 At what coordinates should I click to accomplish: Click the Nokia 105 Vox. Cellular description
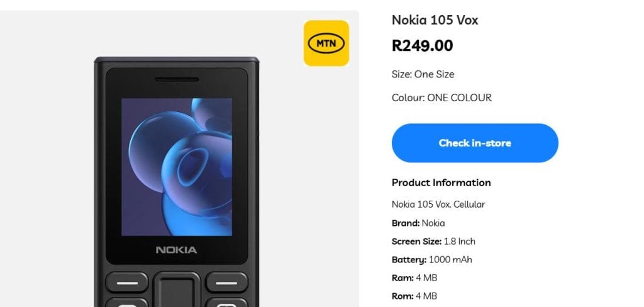click(438, 204)
